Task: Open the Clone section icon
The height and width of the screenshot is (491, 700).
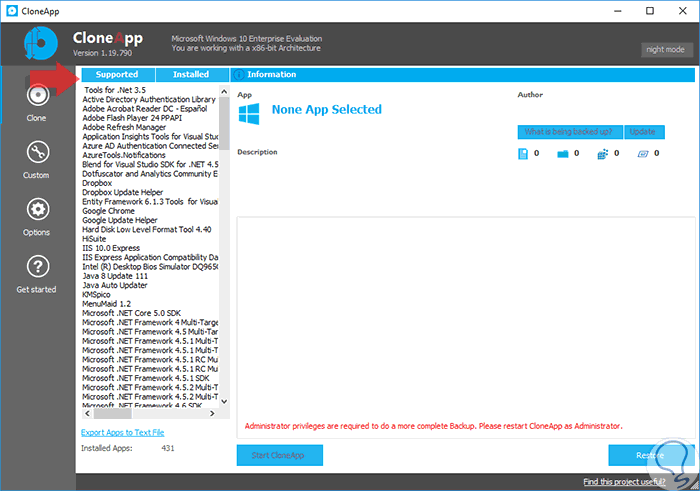Action: point(38,95)
